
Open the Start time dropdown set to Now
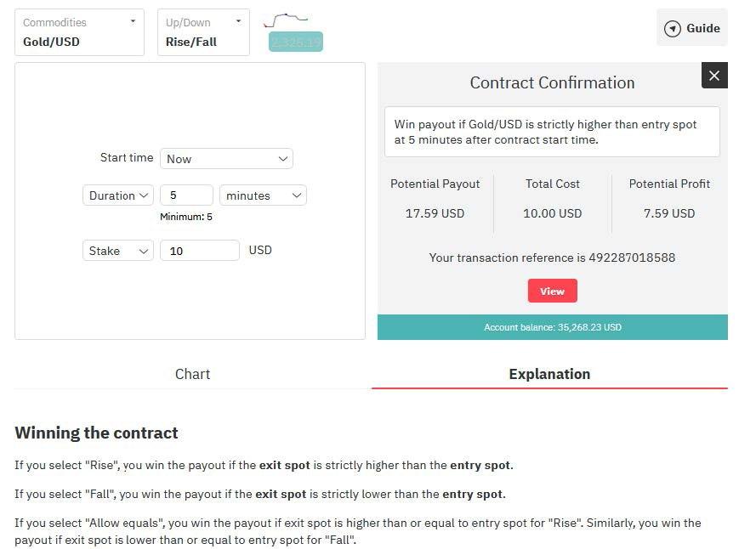(226, 159)
